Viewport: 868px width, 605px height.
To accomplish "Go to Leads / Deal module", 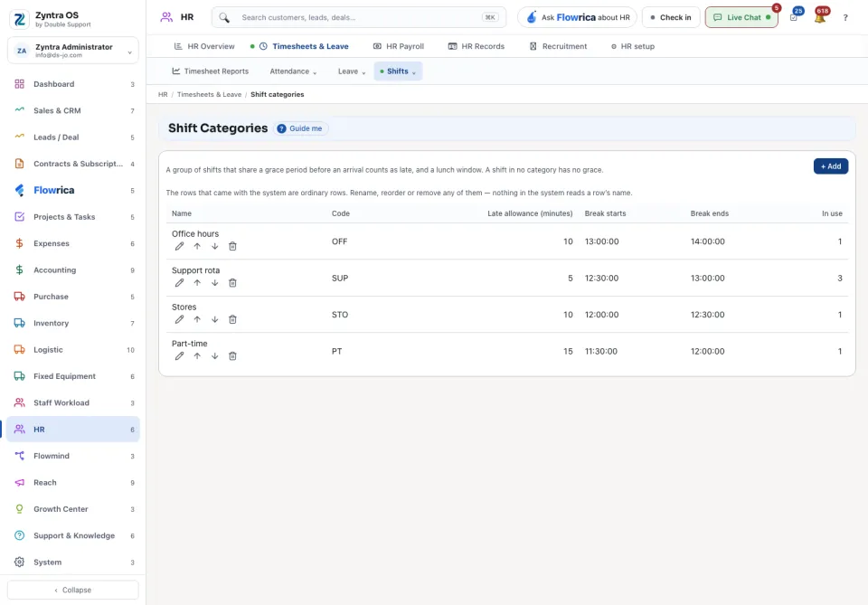I will pos(73,137).
